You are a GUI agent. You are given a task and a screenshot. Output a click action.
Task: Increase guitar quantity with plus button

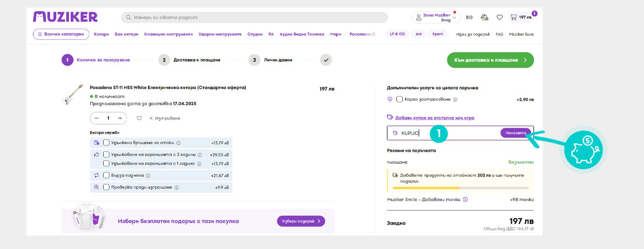pos(120,118)
